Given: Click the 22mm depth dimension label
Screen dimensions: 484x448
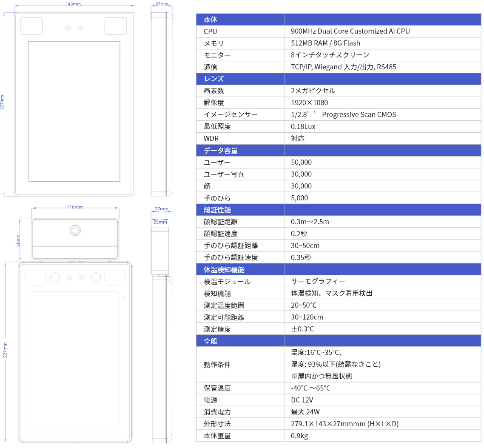Looking at the screenshot, I should pyautogui.click(x=160, y=222).
